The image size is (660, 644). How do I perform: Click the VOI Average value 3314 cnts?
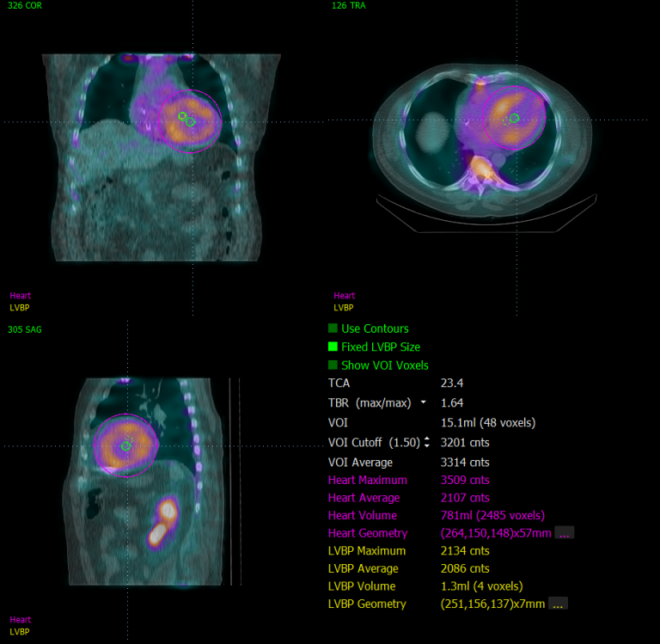click(465, 462)
